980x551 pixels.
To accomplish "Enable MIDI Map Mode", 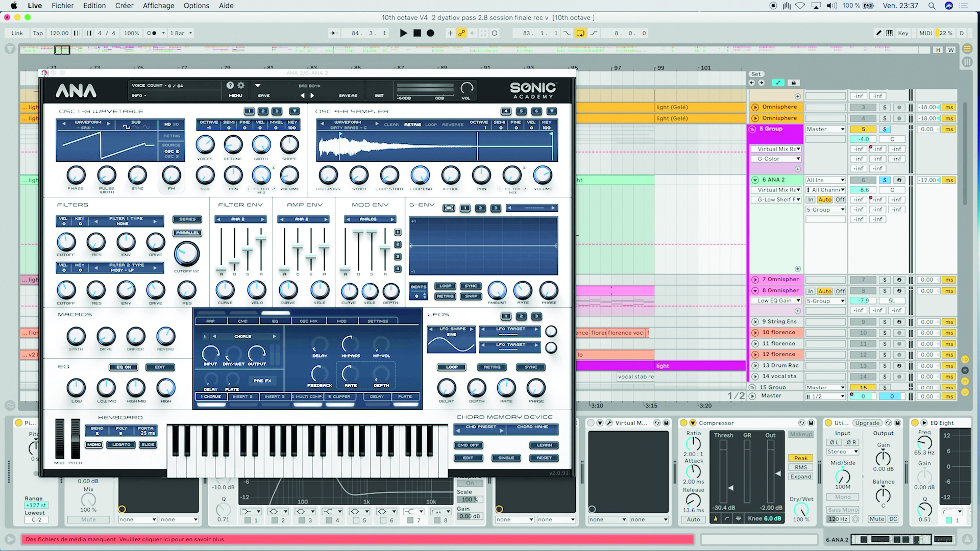I will pyautogui.click(x=925, y=33).
